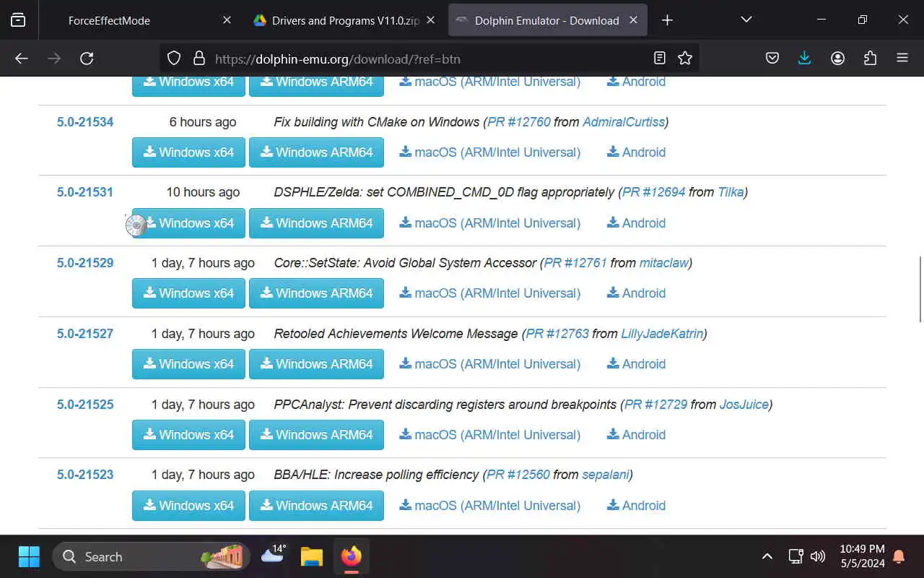Toggle reader view for this page
Image resolution: width=924 pixels, height=578 pixels.
tap(659, 59)
